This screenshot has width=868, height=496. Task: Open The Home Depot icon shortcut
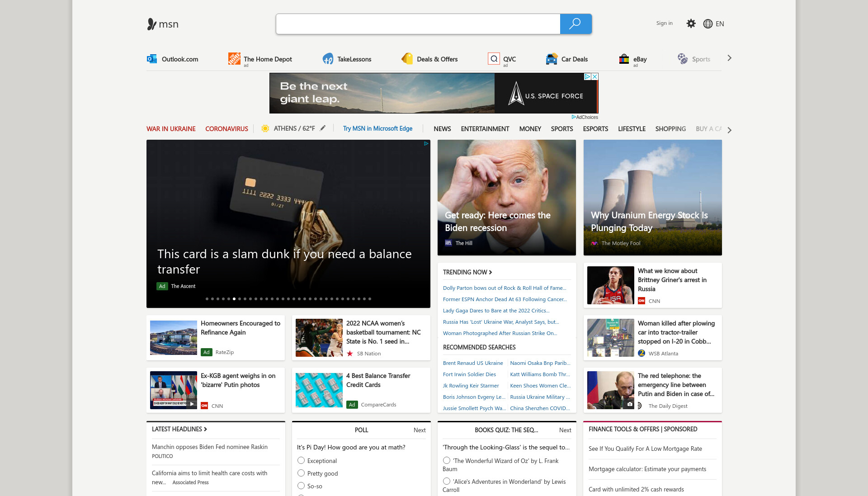pos(234,59)
